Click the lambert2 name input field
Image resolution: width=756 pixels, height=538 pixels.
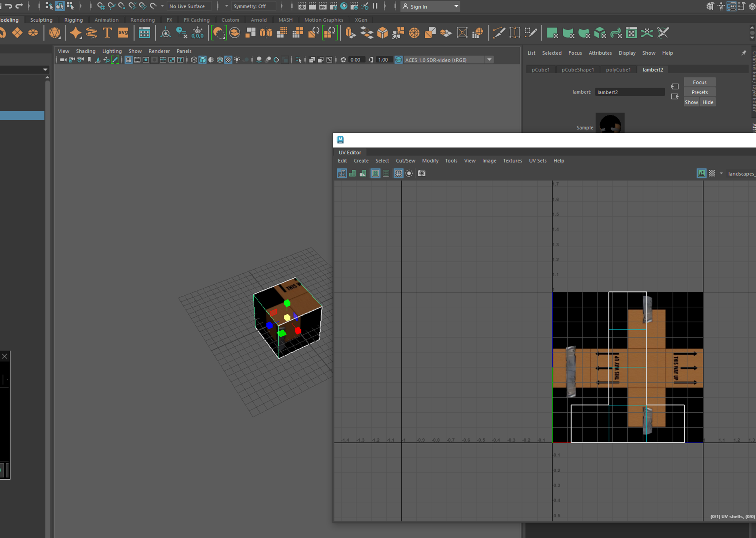[x=629, y=92]
